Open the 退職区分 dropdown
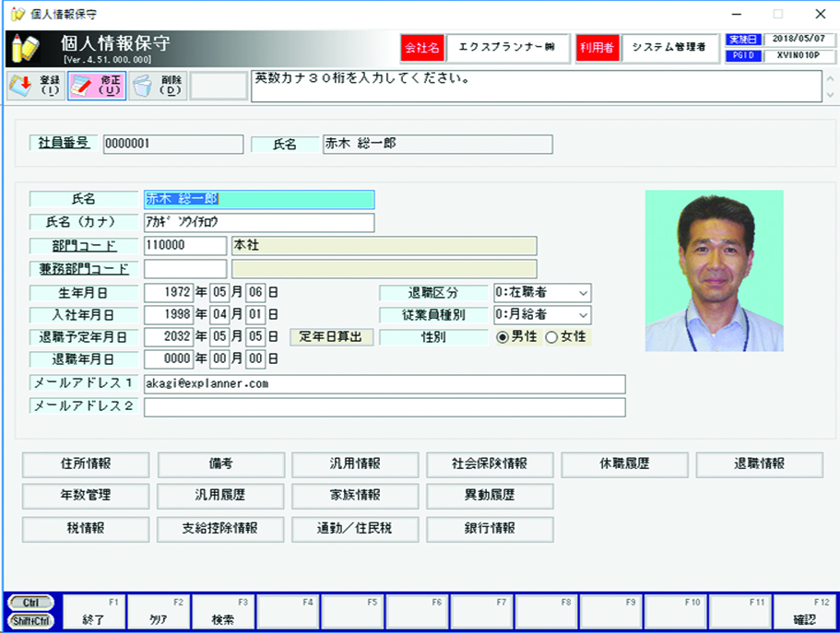This screenshot has height=633, width=840. pos(542,293)
